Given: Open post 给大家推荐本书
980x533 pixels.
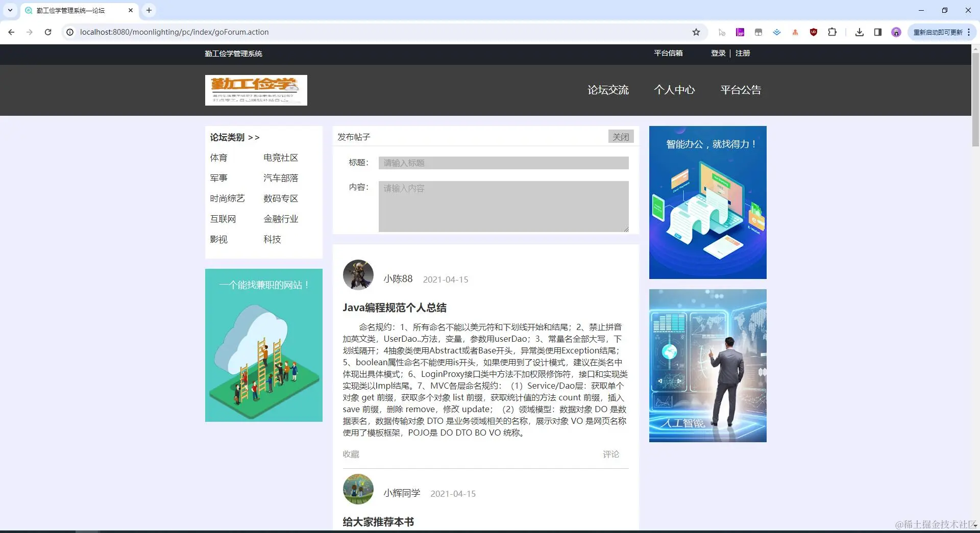Looking at the screenshot, I should (378, 522).
